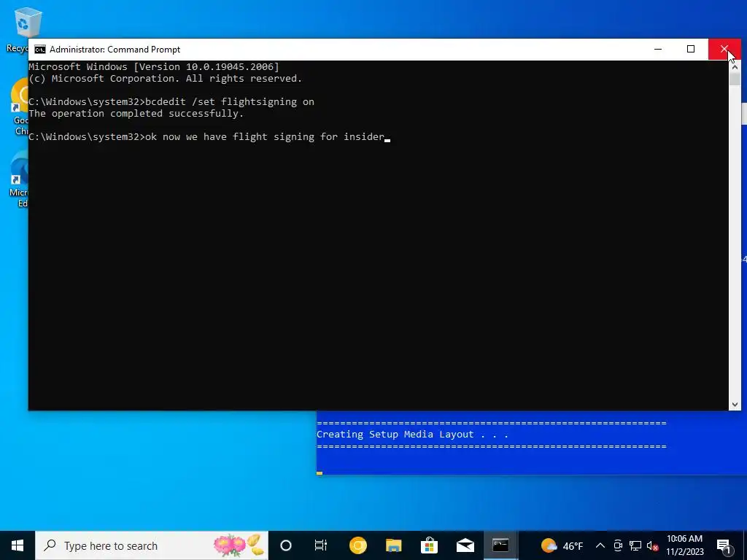Viewport: 747px width, 560px height.
Task: Close the Administrator Command Prompt
Action: pyautogui.click(x=724, y=49)
